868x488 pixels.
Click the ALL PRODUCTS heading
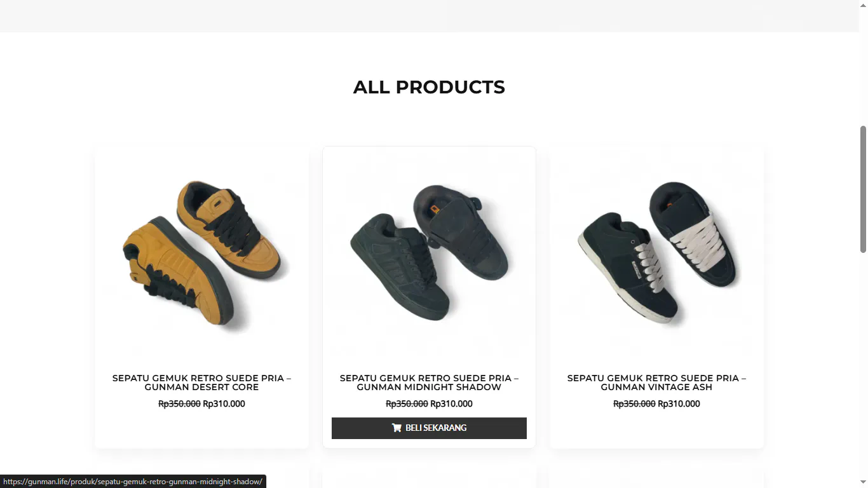(x=429, y=87)
